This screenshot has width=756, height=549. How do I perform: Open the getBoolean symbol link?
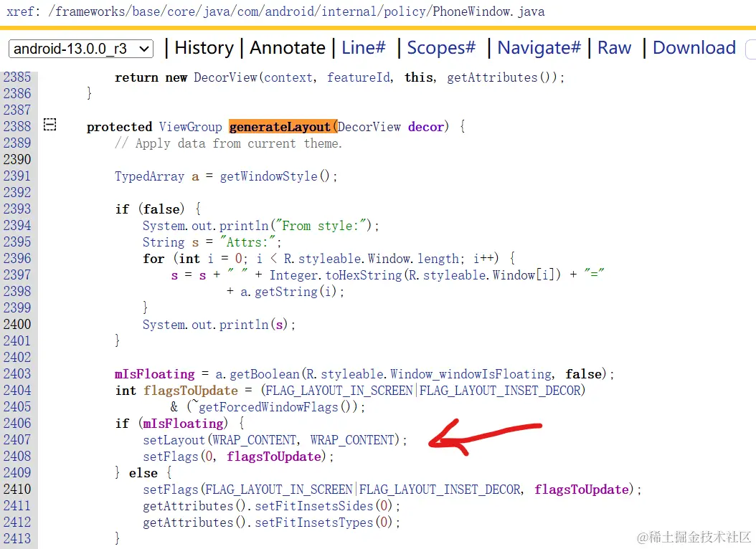tap(265, 373)
